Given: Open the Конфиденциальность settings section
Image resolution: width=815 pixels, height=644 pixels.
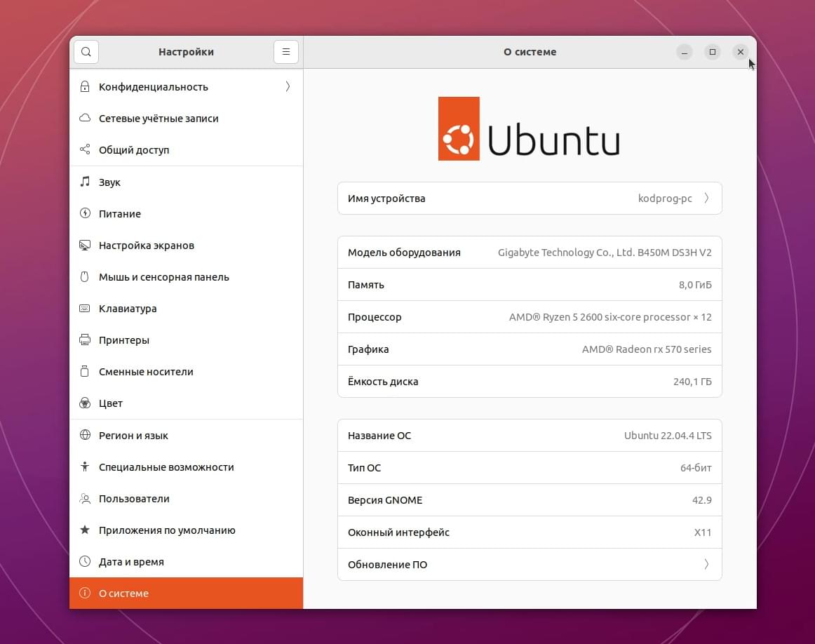Looking at the screenshot, I should [186, 87].
